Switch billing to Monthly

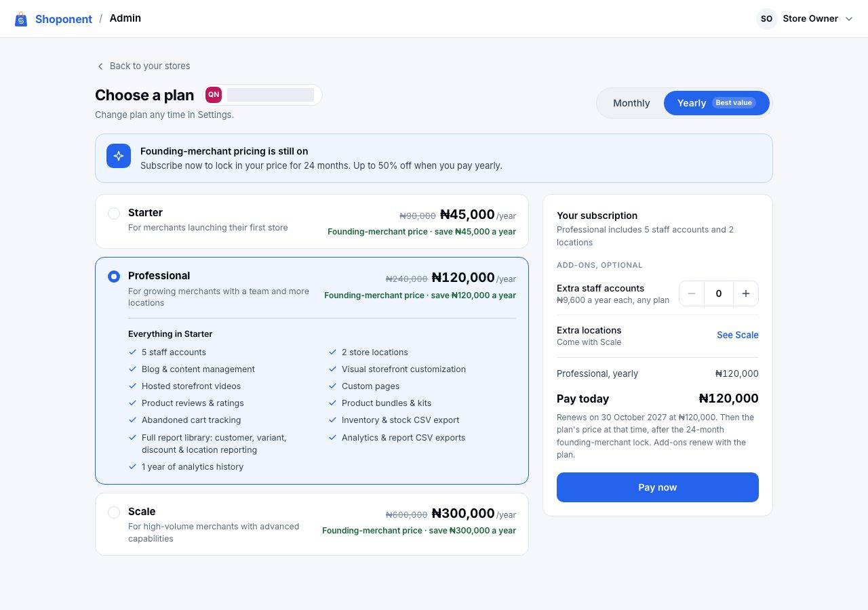631,103
